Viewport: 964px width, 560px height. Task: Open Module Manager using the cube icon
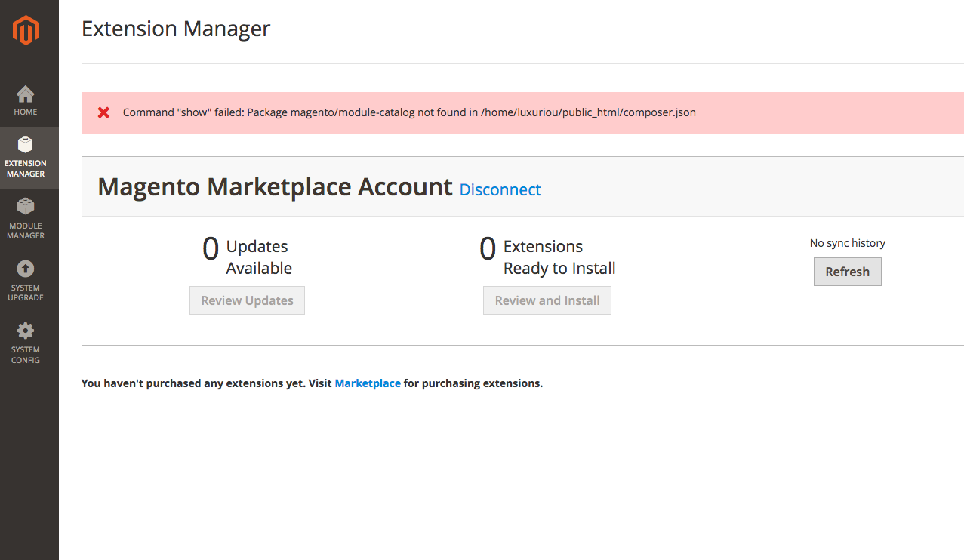[x=26, y=206]
